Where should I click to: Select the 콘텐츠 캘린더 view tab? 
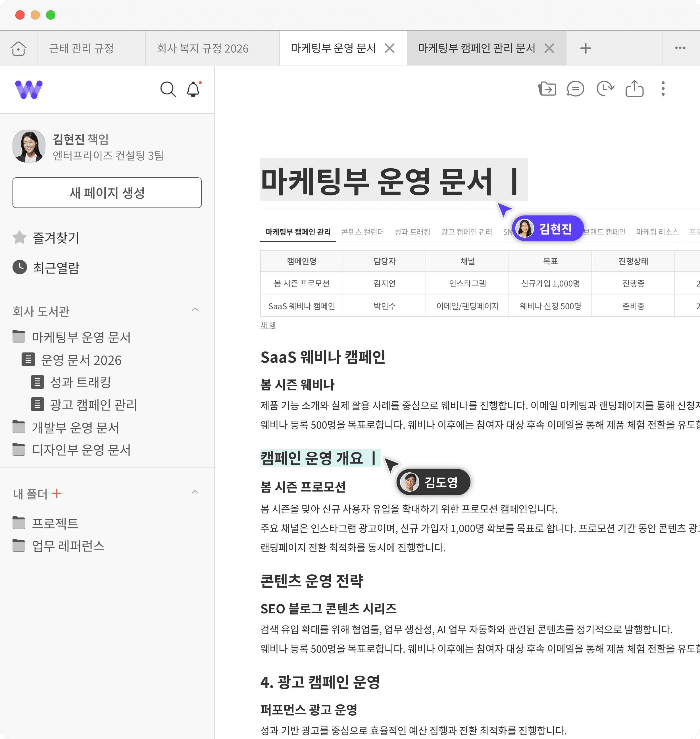coord(362,232)
